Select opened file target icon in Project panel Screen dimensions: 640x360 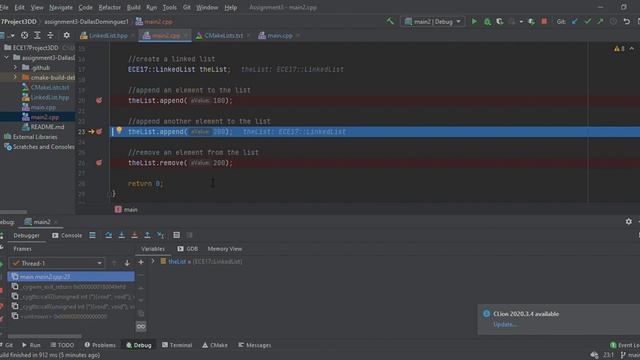click(x=24, y=36)
